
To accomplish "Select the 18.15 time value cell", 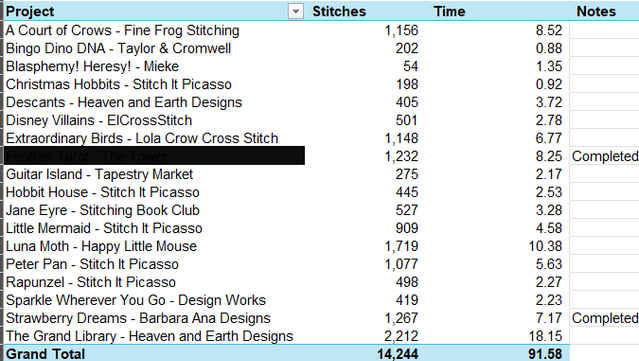I will 495,336.
